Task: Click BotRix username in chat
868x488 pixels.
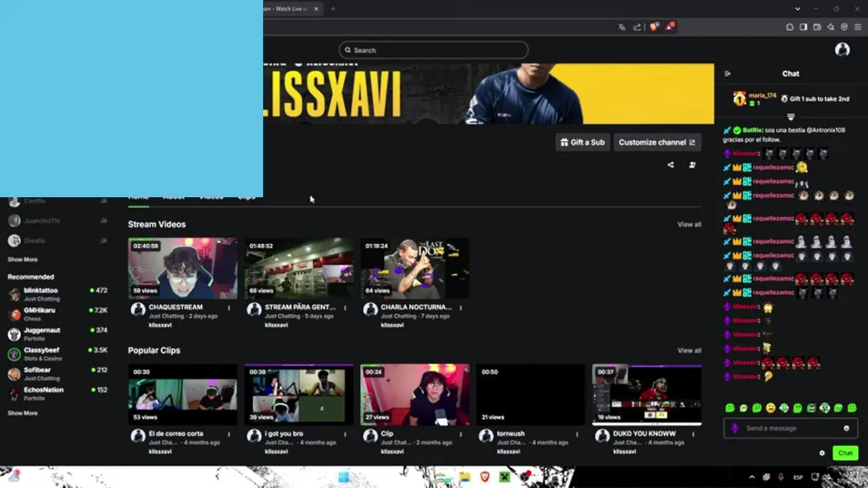Action: 751,130
